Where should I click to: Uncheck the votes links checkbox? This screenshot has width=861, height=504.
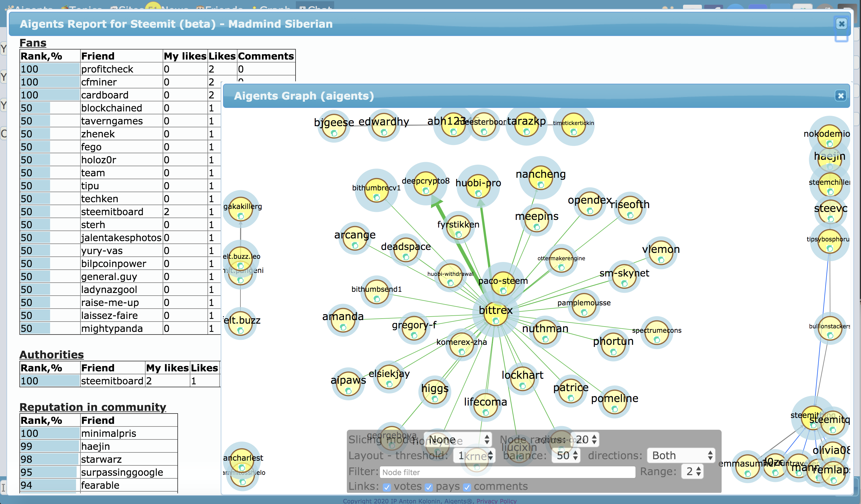[387, 487]
